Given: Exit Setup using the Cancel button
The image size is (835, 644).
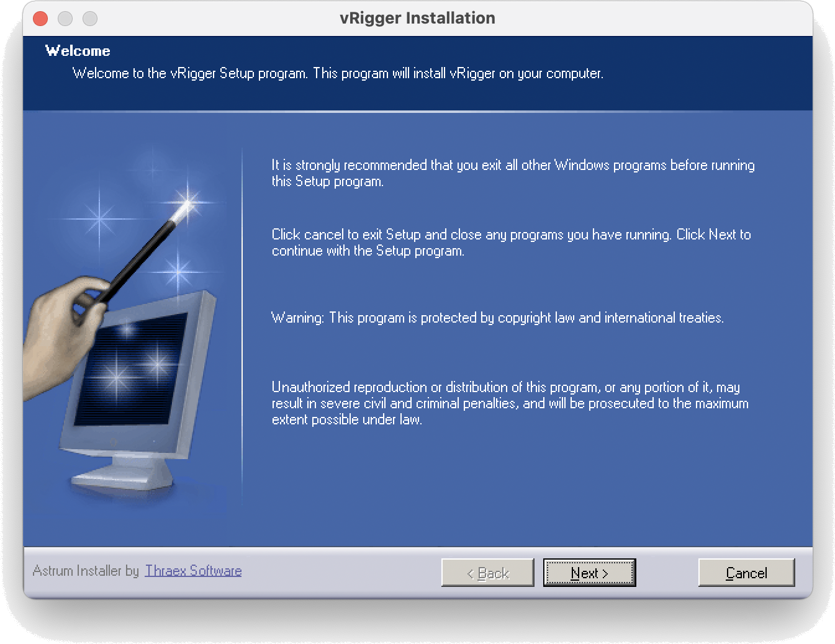Looking at the screenshot, I should 746,573.
